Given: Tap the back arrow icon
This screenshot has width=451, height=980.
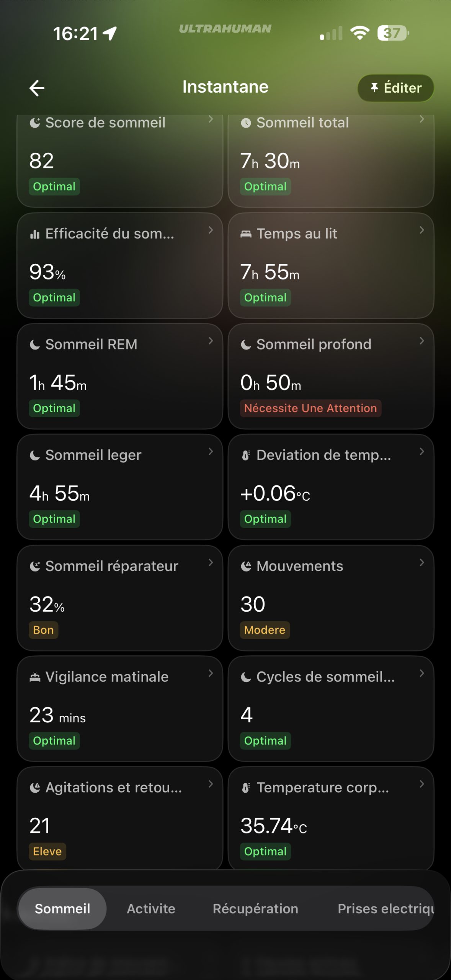Looking at the screenshot, I should [x=37, y=88].
